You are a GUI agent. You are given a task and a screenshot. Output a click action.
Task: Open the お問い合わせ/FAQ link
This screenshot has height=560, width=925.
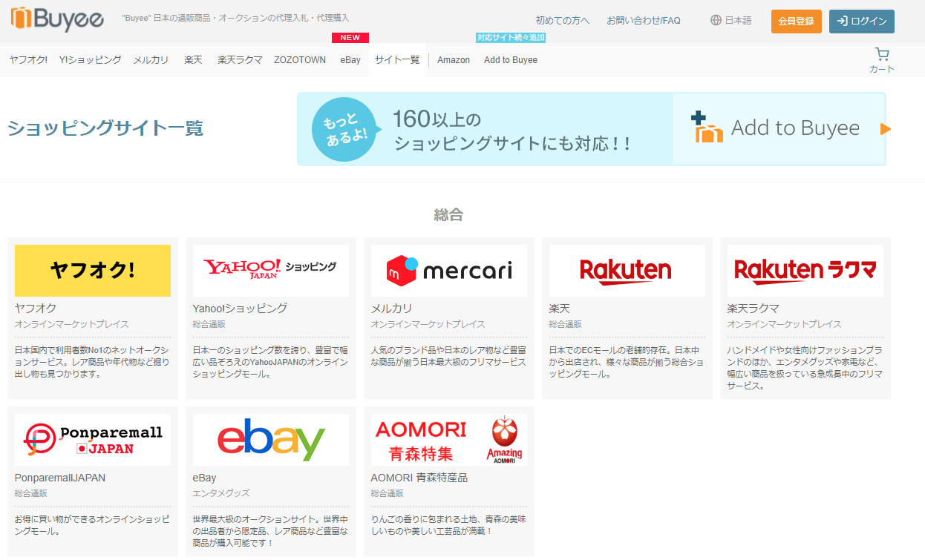coord(644,21)
